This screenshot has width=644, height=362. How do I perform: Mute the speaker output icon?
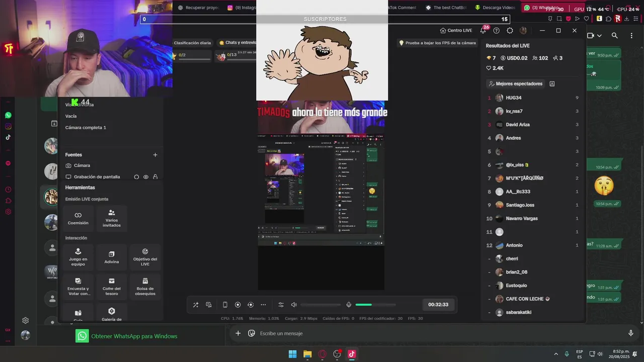coord(294,305)
